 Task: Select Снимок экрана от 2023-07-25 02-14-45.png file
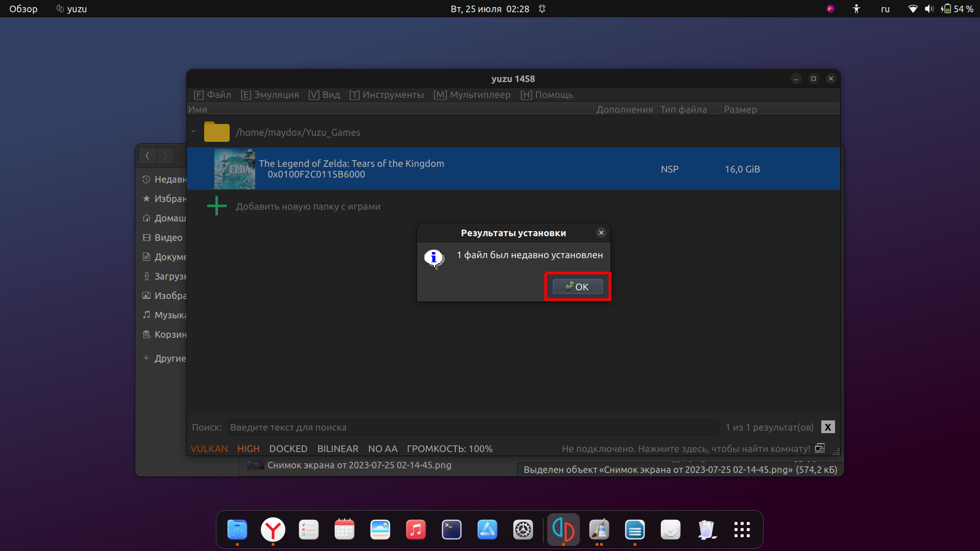pyautogui.click(x=359, y=465)
